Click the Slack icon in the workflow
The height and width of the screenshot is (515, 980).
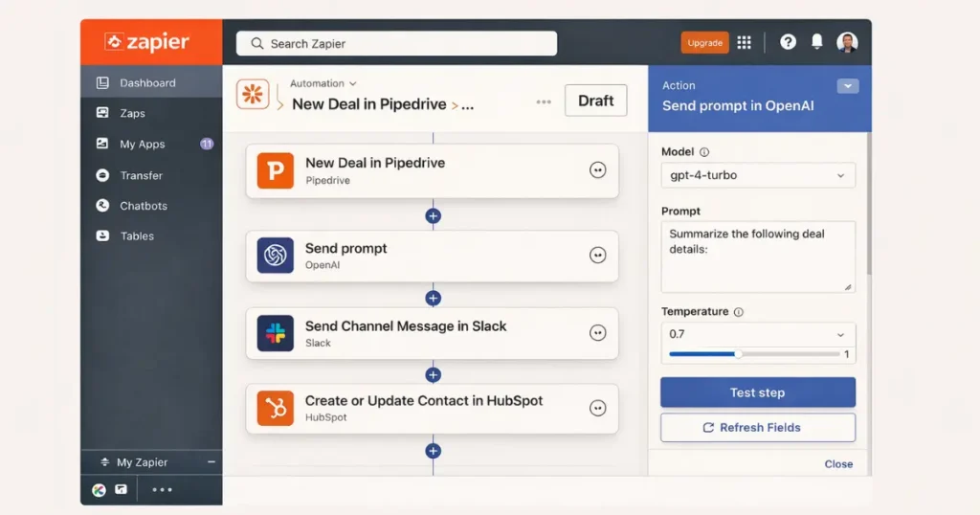point(276,333)
